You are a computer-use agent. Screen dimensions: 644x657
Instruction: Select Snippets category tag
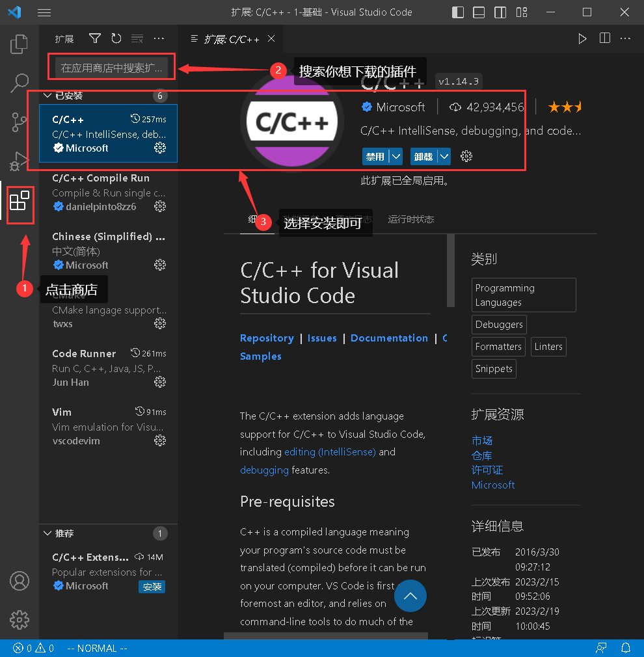coord(494,369)
